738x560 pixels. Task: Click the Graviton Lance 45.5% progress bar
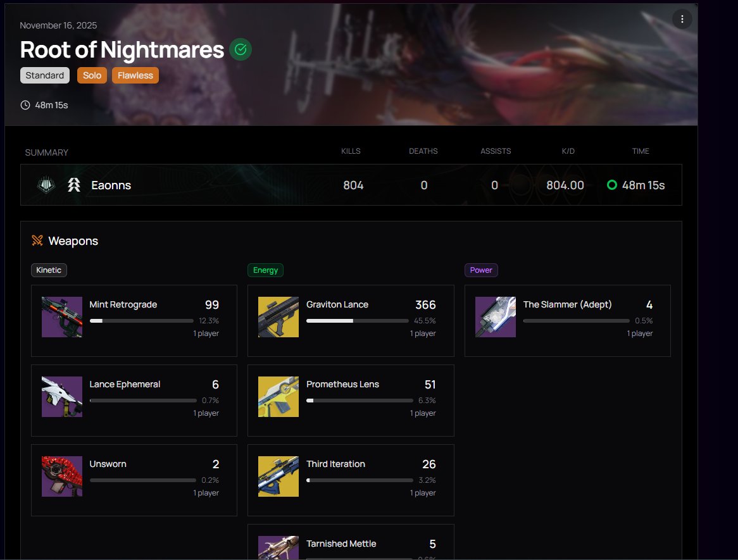358,321
